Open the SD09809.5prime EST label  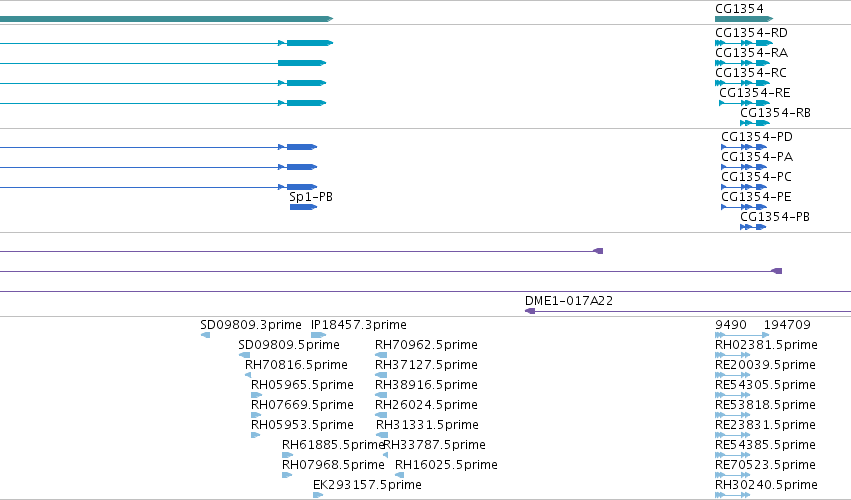tap(289, 345)
